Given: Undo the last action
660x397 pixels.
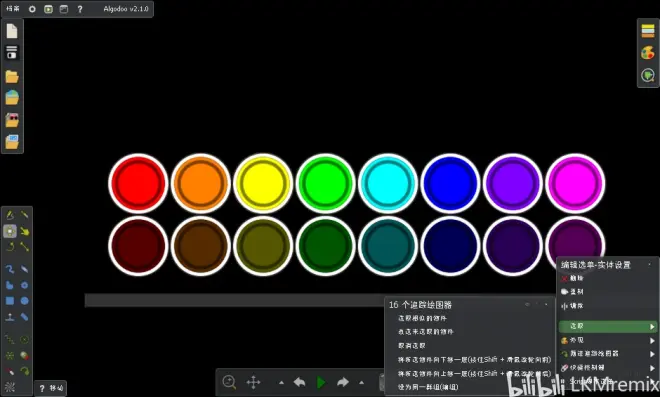Looking at the screenshot, I should click(x=299, y=382).
